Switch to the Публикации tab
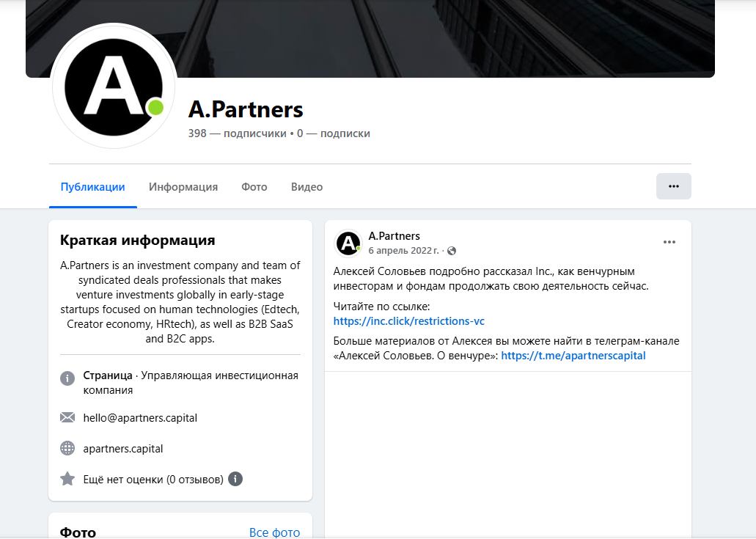Viewport: 756px width, 539px height. click(x=92, y=186)
